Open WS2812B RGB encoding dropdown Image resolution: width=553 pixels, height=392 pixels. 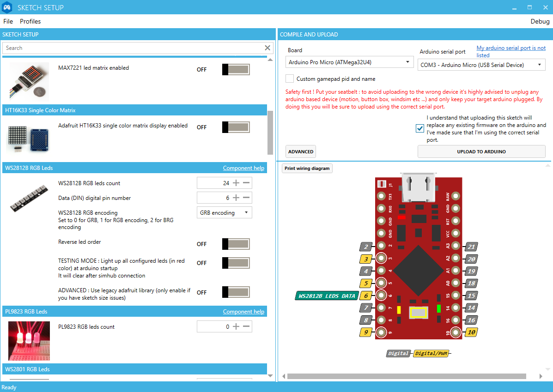click(x=225, y=213)
